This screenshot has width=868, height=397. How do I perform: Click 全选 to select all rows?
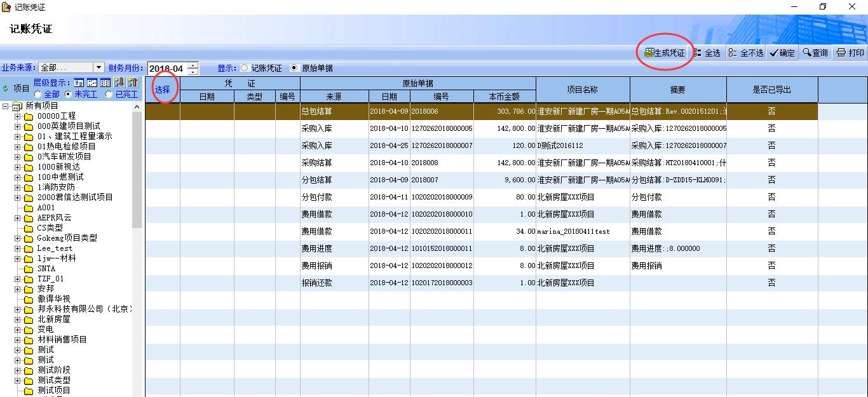[707, 53]
